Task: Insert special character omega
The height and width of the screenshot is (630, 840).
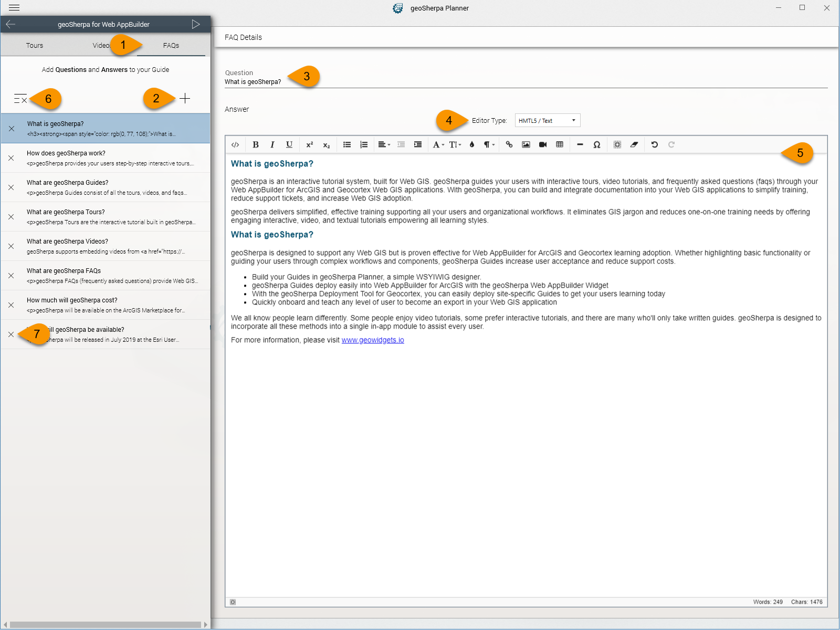Action: (x=597, y=145)
